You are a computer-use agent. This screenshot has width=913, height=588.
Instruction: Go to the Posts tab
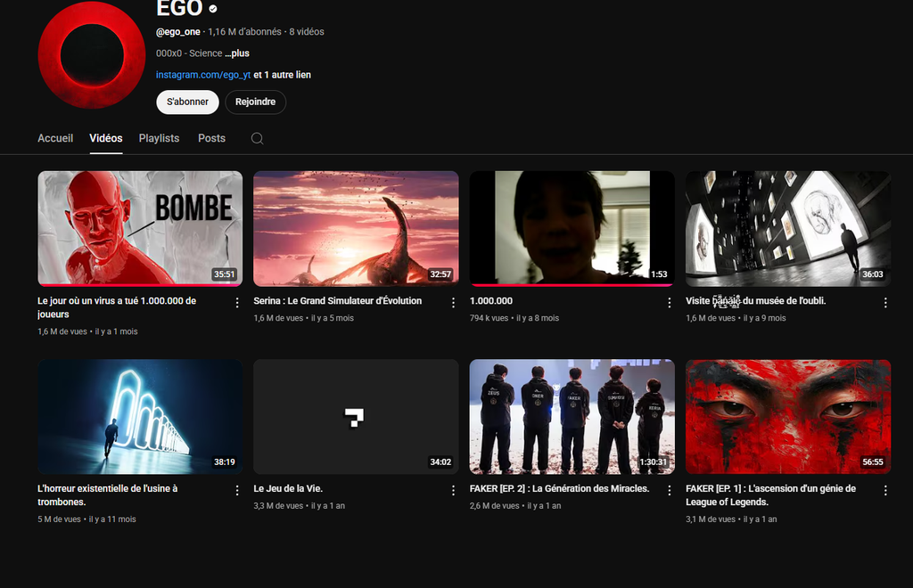pyautogui.click(x=211, y=138)
